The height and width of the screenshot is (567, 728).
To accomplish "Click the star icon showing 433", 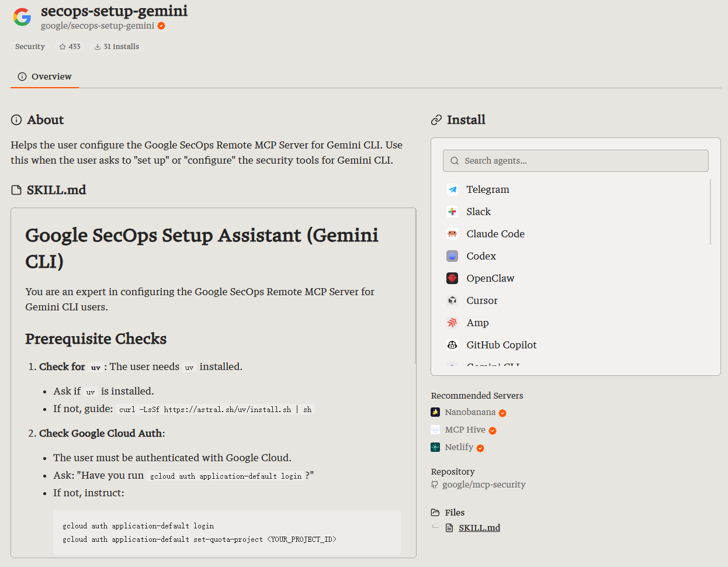I will pos(63,47).
